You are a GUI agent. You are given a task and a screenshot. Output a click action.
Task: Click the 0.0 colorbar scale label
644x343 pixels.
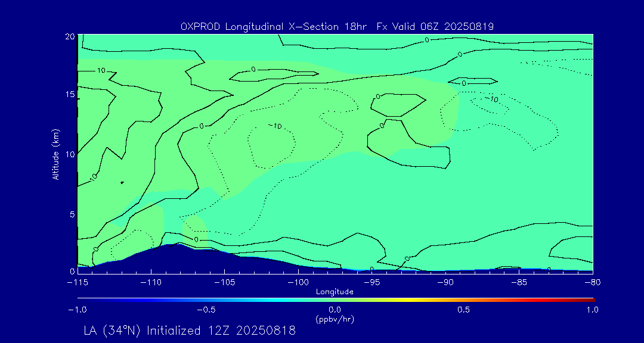335,310
